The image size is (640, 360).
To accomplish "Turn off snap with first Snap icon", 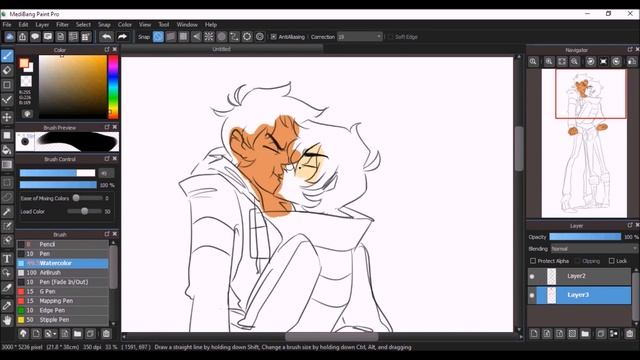I will (158, 37).
